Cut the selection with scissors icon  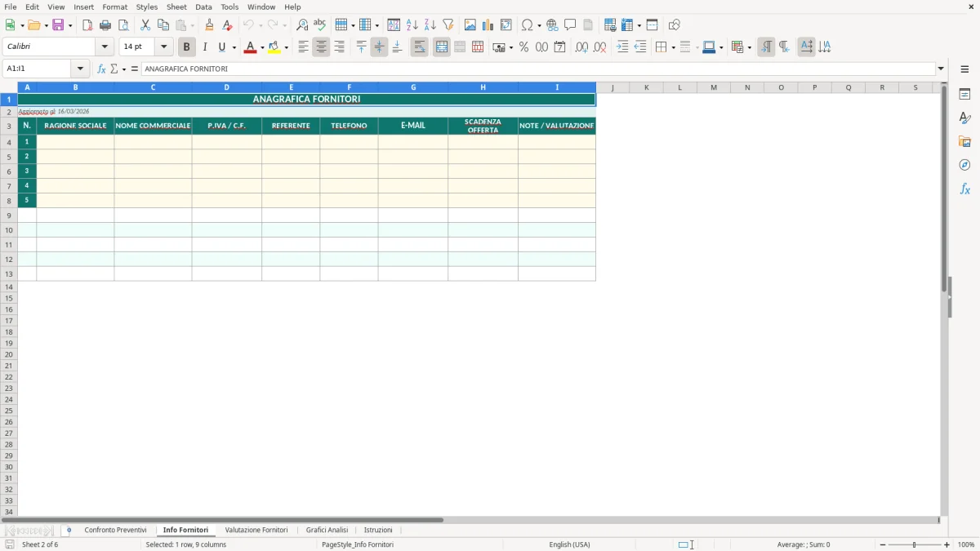145,25
